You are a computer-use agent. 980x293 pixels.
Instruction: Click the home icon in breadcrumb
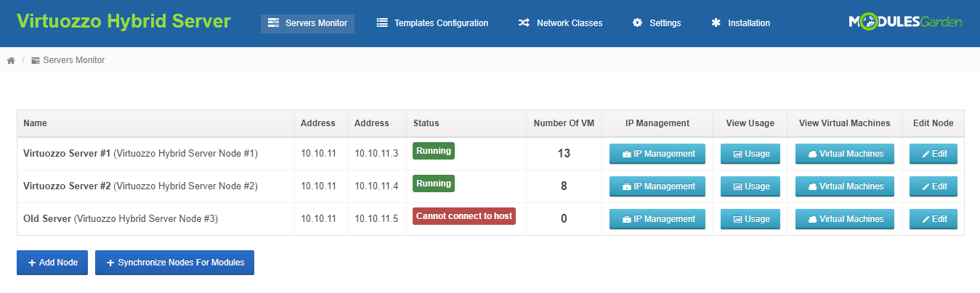(x=11, y=61)
